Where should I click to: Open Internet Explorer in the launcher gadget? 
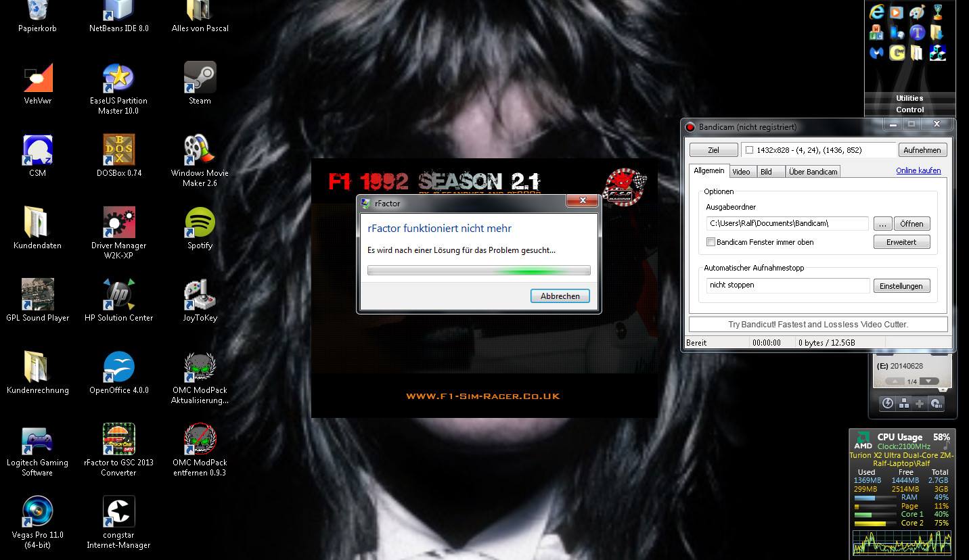point(877,11)
